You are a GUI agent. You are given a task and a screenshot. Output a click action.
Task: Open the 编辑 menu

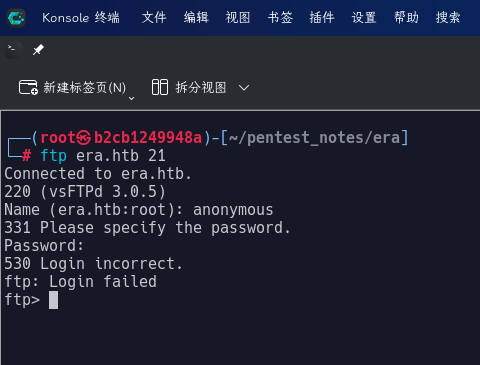coord(196,17)
